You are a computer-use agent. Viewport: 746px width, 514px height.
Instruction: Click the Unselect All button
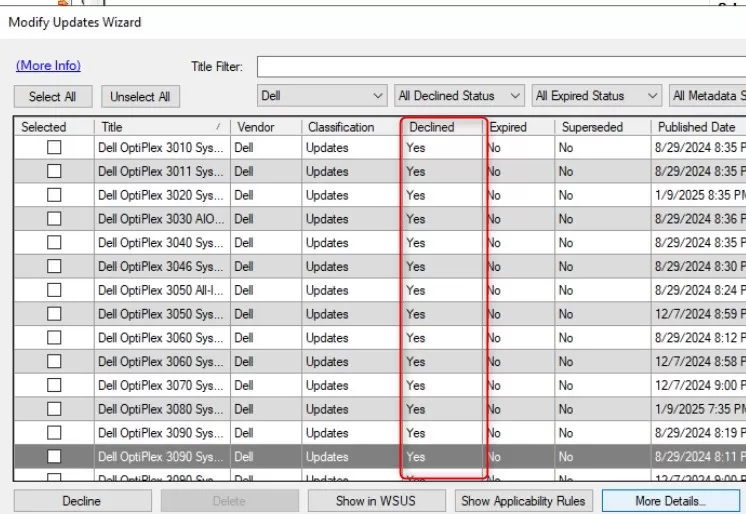(x=140, y=97)
